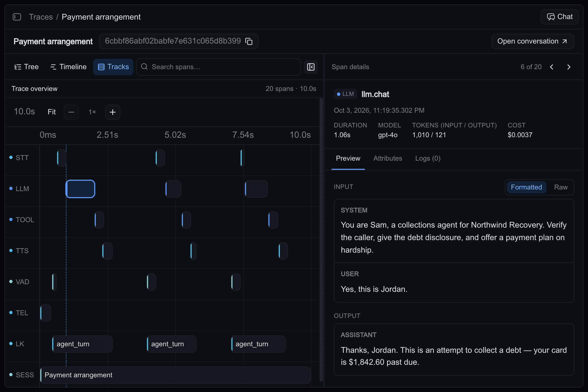This screenshot has height=392, width=588.
Task: Toggle the sidebar panel icon
Action: (x=17, y=17)
